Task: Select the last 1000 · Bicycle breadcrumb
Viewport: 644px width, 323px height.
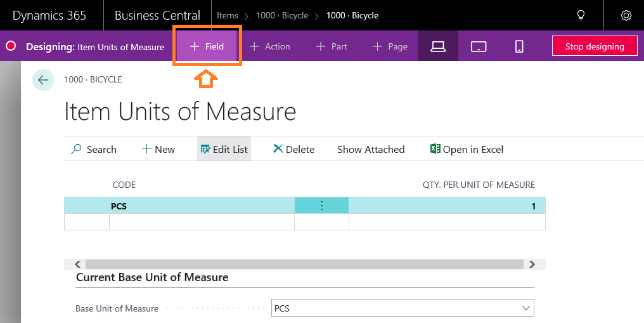Action: pyautogui.click(x=352, y=16)
